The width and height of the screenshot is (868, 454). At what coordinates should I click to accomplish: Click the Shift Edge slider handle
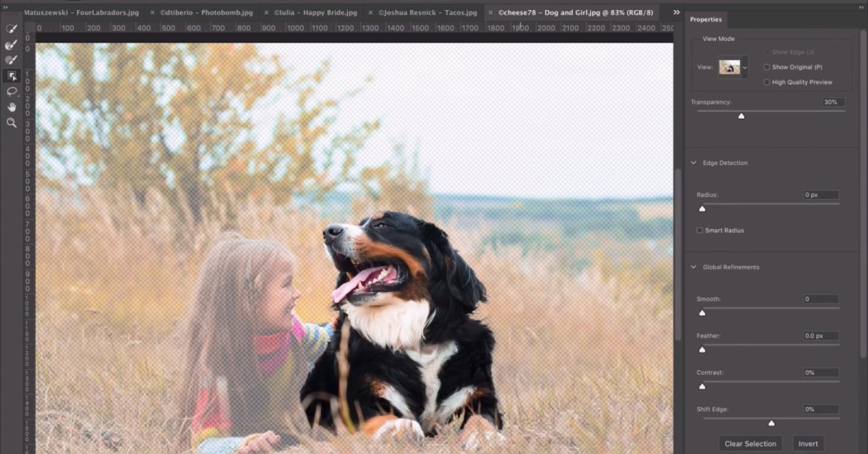point(771,423)
